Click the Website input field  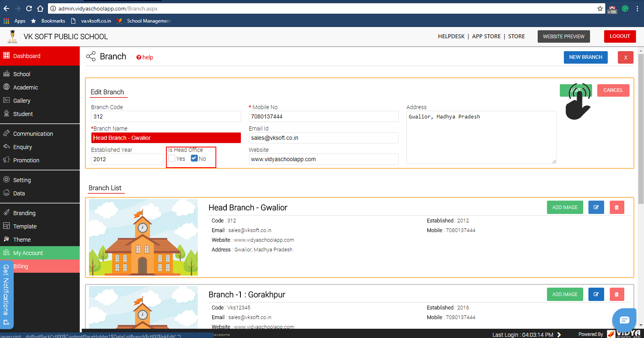(x=323, y=159)
